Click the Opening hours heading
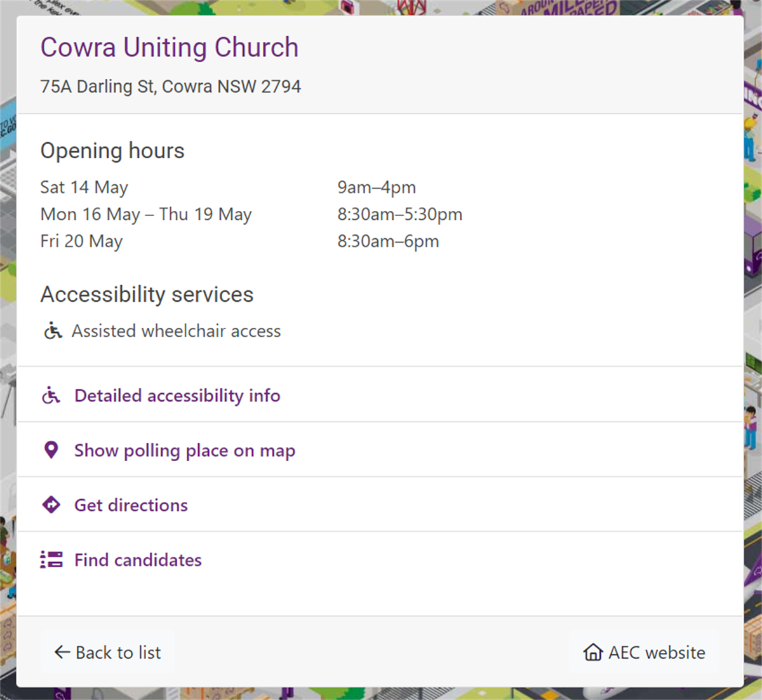 tap(112, 151)
